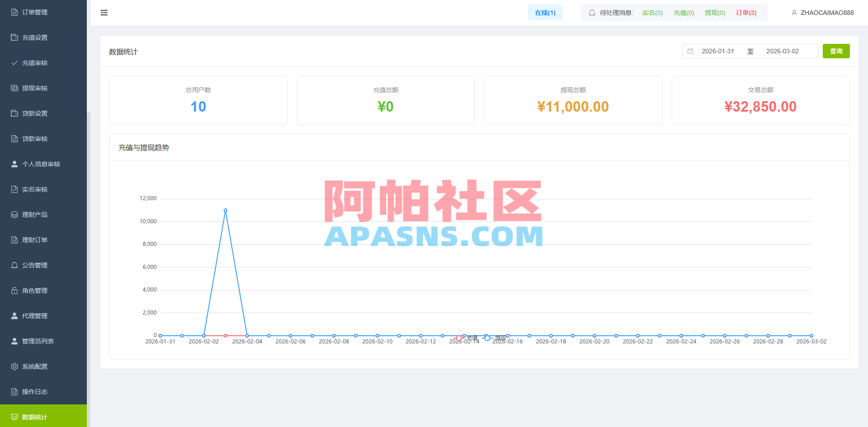Click 总用户数 value 10
The width and height of the screenshot is (868, 427).
tap(198, 107)
